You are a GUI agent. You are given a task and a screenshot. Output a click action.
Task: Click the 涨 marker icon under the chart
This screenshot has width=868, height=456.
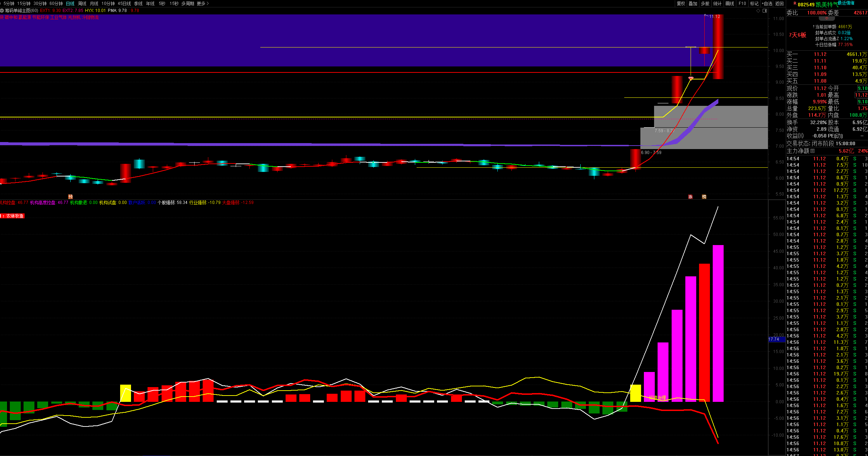(690, 197)
